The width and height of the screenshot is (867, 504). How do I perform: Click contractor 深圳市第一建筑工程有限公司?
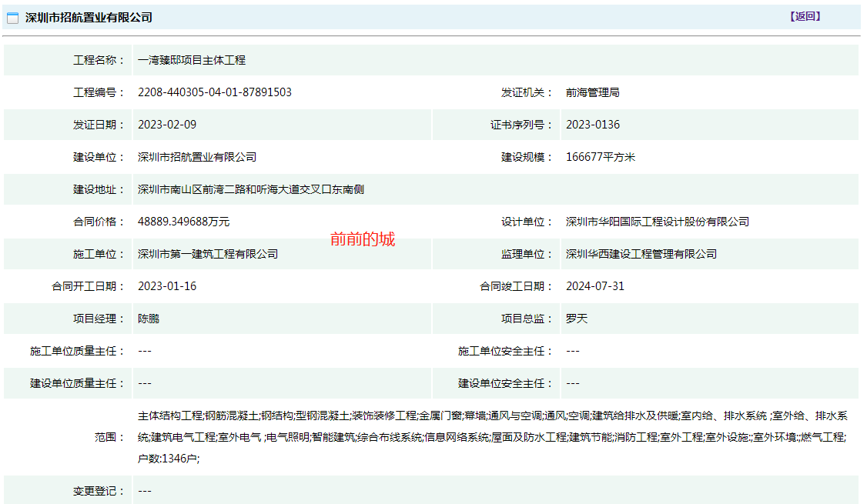208,254
